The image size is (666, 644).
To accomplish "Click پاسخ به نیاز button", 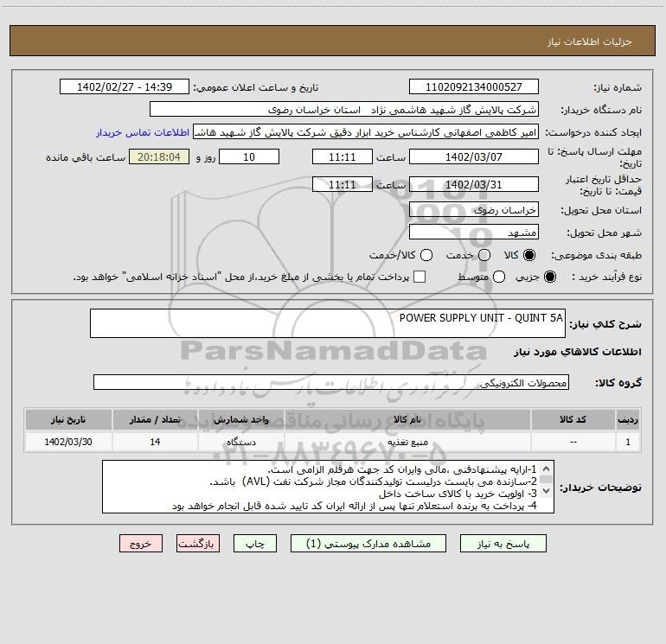I will tap(503, 544).
